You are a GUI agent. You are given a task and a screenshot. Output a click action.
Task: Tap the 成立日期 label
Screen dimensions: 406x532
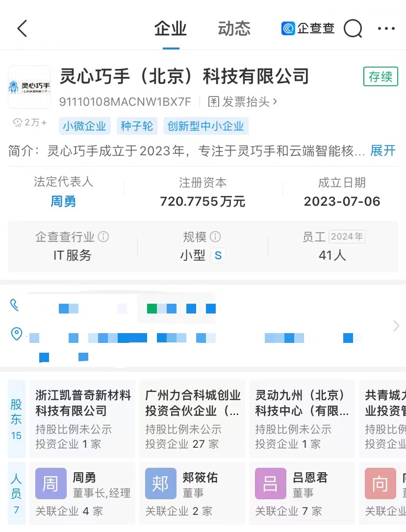(342, 183)
